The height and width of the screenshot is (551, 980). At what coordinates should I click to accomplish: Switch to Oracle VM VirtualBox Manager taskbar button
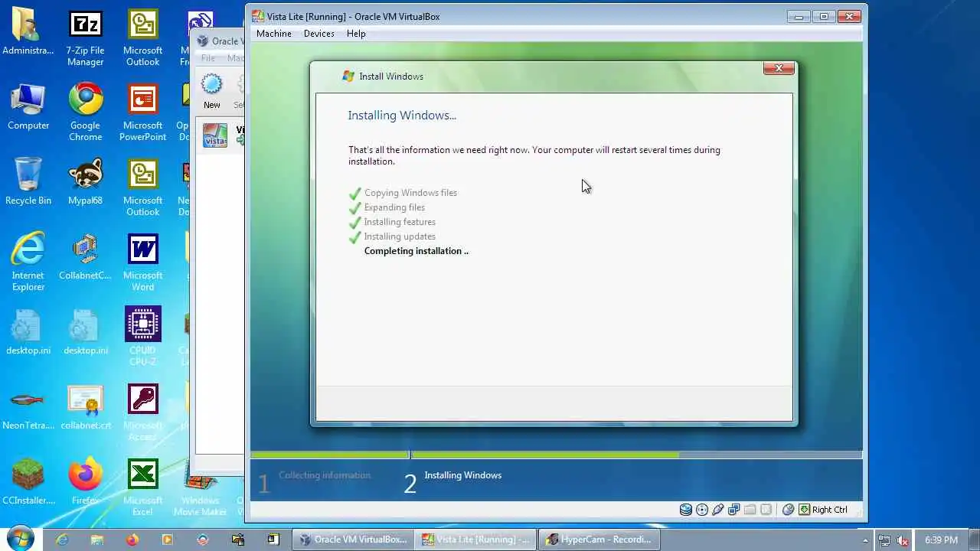[353, 540]
